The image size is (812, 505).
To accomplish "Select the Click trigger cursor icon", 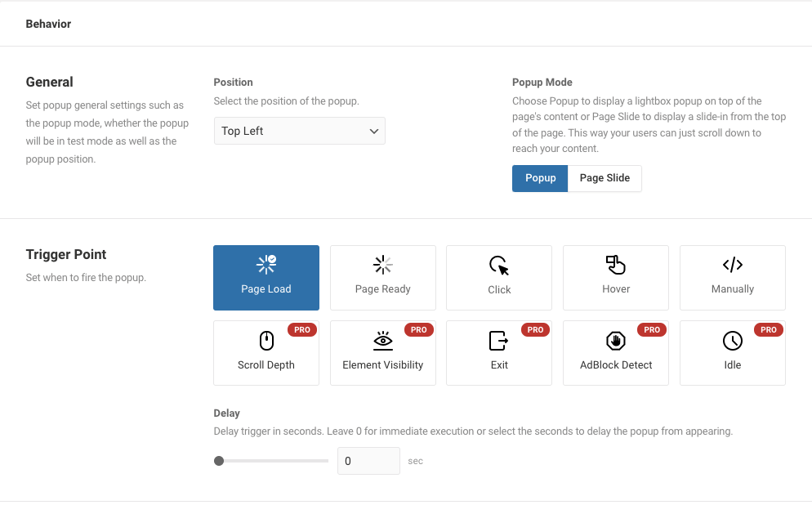I will tap(499, 266).
